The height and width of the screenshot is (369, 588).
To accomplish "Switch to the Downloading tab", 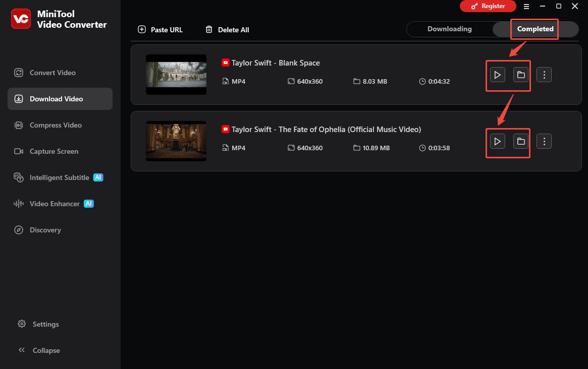I will click(449, 29).
